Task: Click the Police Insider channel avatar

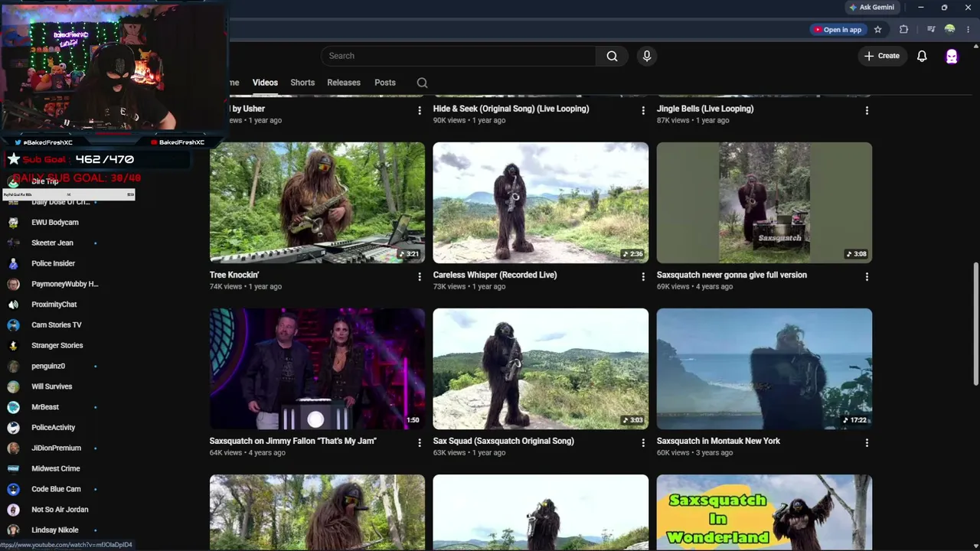Action: pos(13,264)
